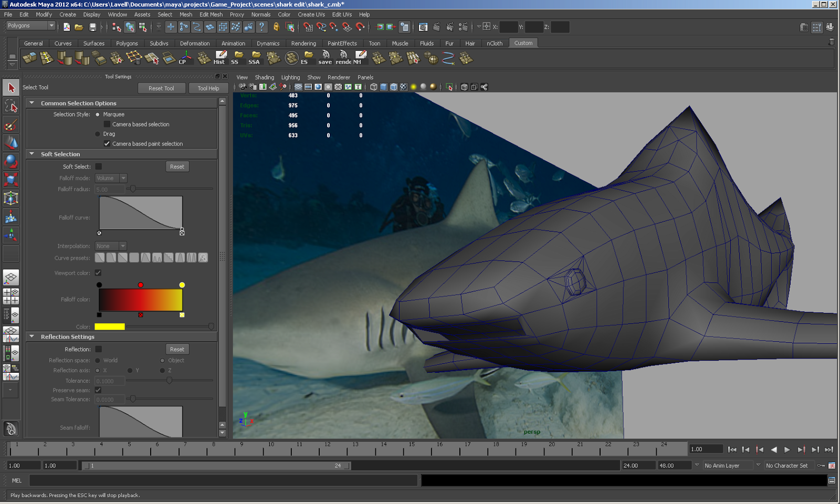
Task: Select the Select Tool arrow in the toolbox
Action: pos(10,87)
